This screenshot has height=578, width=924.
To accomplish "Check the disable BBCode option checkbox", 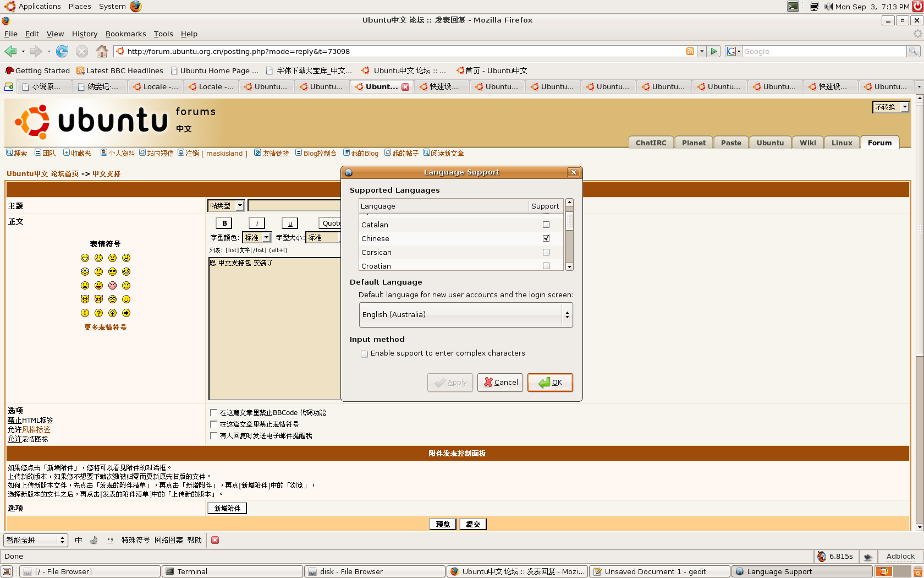I will click(214, 412).
